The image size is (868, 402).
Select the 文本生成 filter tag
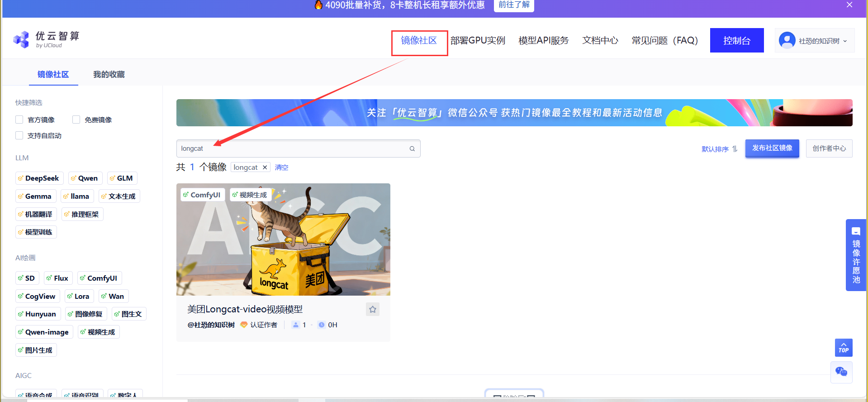[119, 196]
